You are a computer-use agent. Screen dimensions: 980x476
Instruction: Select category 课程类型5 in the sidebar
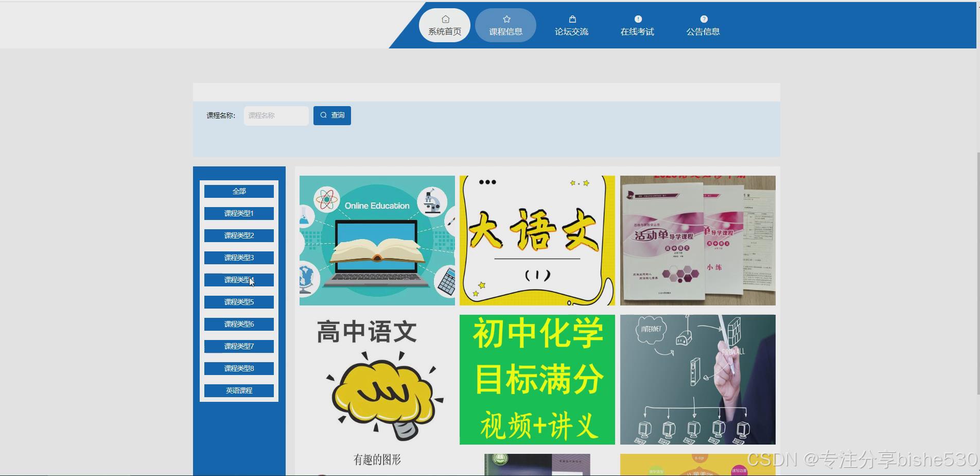(x=238, y=302)
